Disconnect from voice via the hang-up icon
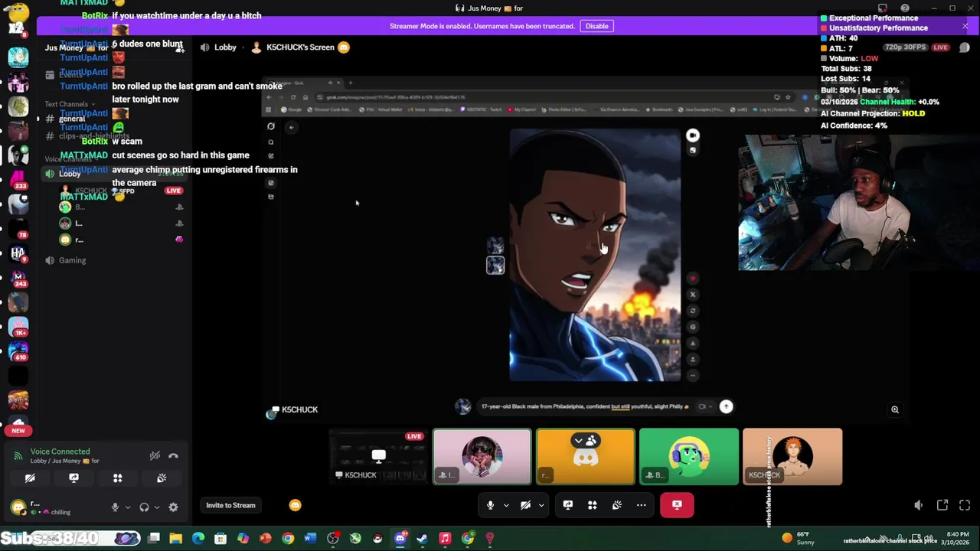This screenshot has height=551, width=980. tap(173, 456)
